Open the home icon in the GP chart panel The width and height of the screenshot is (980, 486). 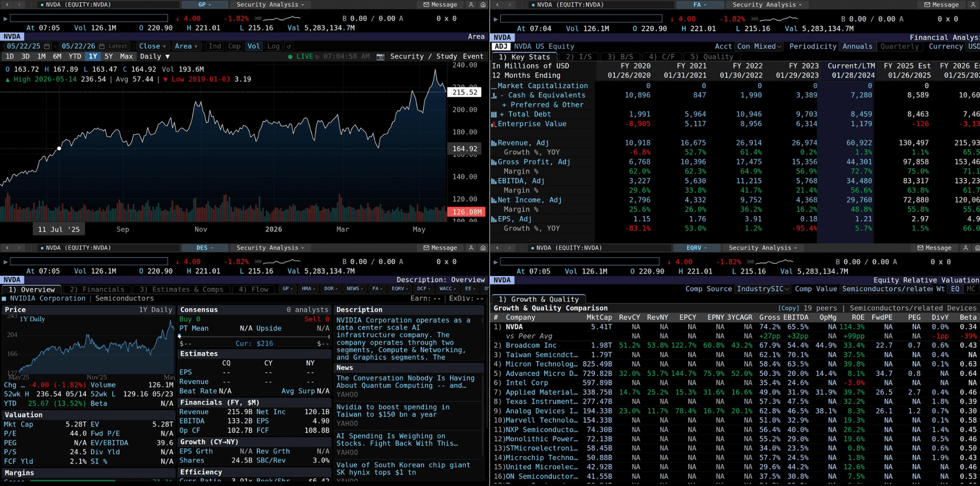pos(483,4)
